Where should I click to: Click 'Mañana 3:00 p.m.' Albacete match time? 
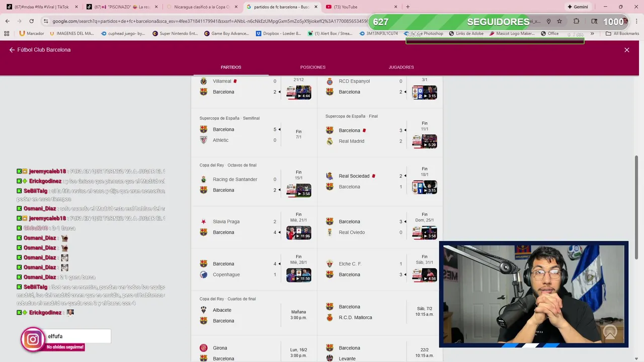[x=298, y=315]
